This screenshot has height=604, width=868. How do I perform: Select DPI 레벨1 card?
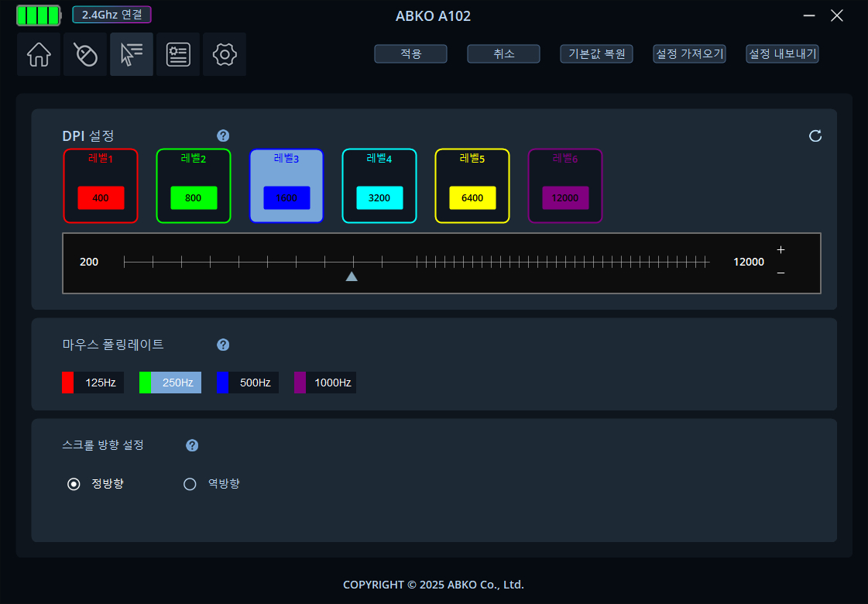[101, 186]
